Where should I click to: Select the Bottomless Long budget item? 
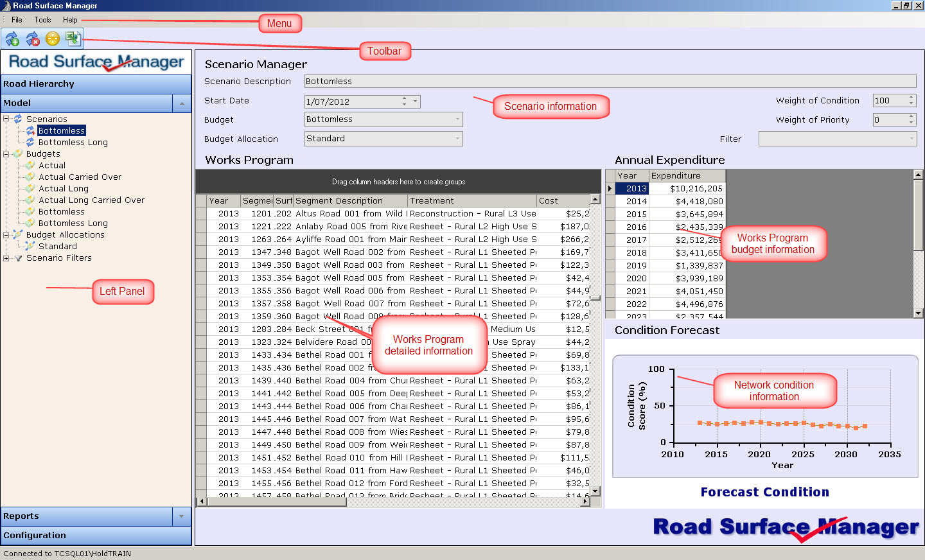(73, 223)
